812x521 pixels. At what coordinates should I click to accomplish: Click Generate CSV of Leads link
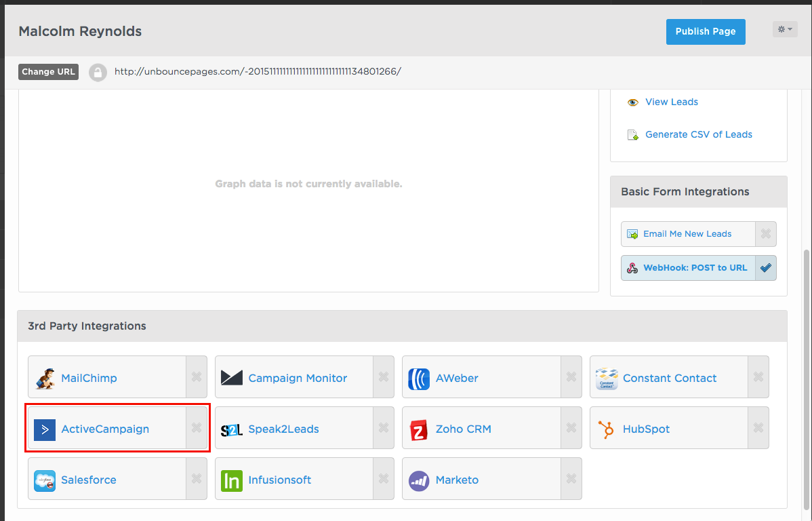coord(699,135)
